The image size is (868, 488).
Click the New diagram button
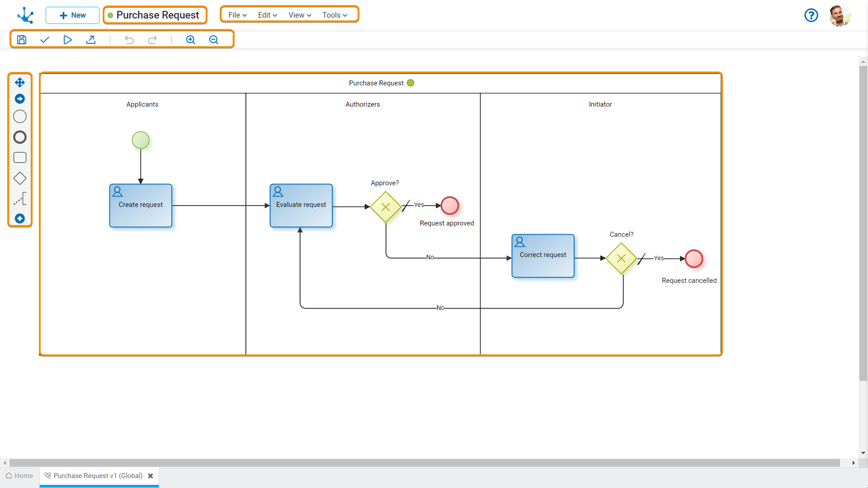click(71, 15)
